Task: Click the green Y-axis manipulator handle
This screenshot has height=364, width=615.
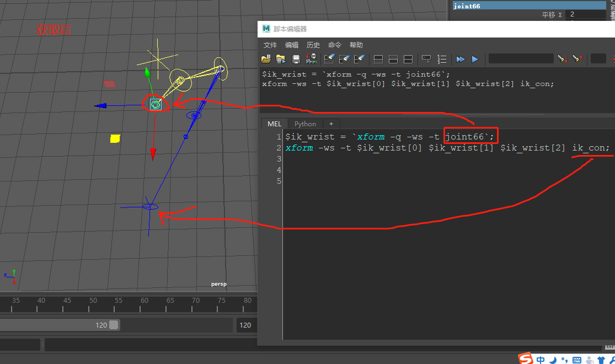Action: (147, 72)
